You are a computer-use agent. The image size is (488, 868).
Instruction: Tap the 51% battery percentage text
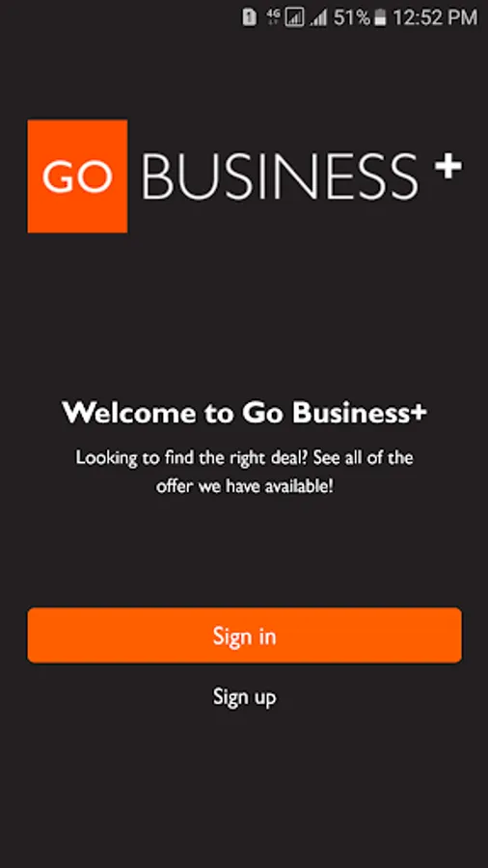(x=351, y=17)
